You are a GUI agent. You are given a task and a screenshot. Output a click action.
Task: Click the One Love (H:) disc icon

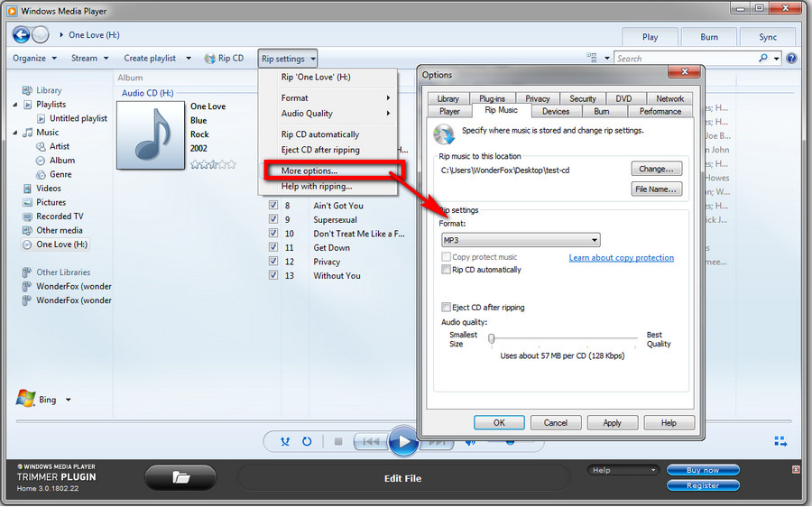[27, 244]
